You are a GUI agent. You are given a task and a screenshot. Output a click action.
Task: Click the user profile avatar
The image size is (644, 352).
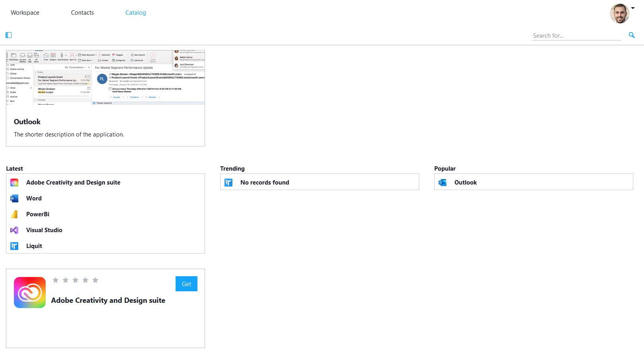619,13
